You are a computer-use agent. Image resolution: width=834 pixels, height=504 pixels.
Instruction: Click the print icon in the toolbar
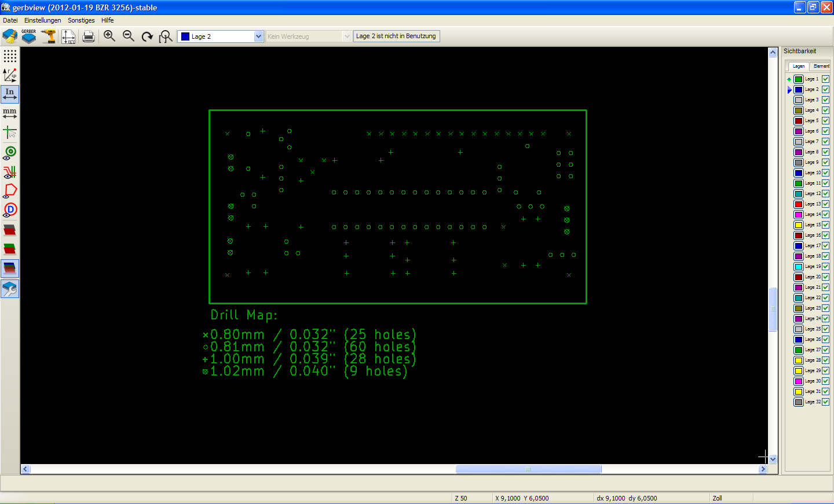click(x=89, y=36)
